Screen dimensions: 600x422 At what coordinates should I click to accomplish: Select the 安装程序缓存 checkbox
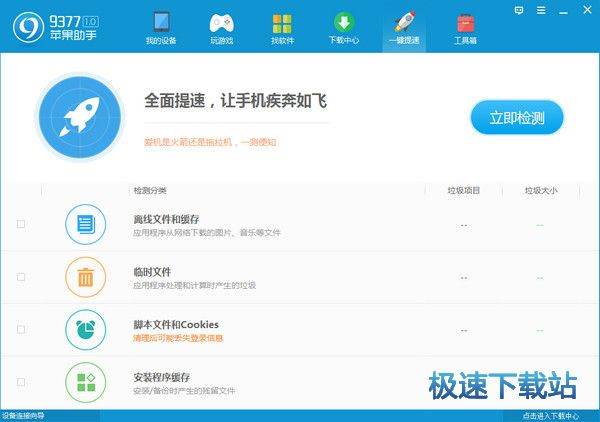point(21,382)
